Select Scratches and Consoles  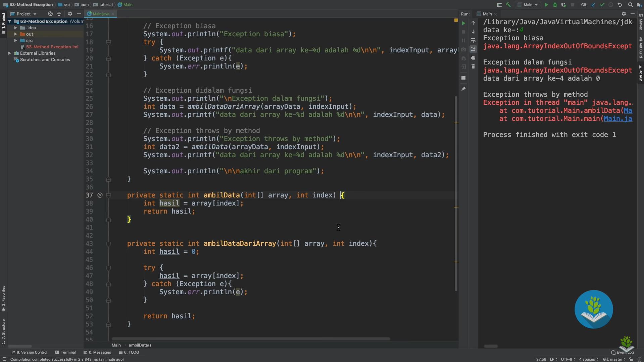(x=42, y=59)
